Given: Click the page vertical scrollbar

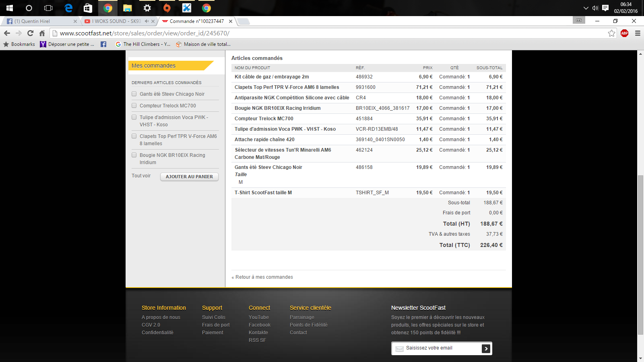Looking at the screenshot, I should pos(640,255).
